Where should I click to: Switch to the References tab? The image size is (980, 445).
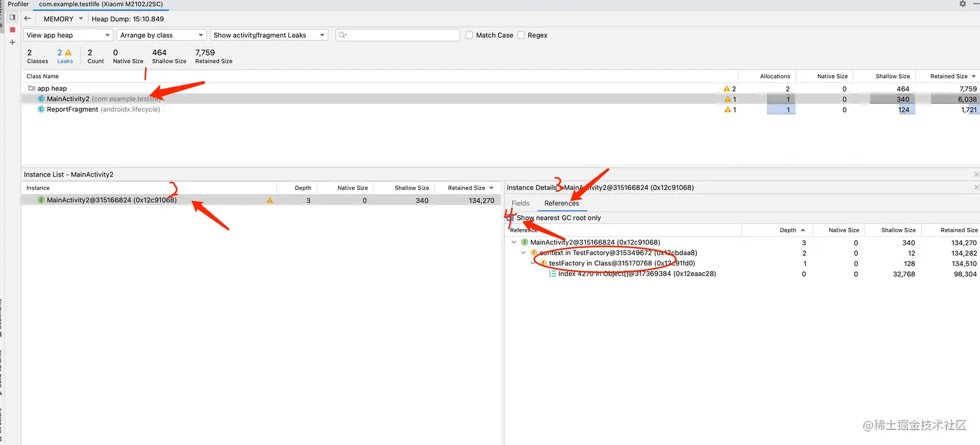tap(562, 203)
